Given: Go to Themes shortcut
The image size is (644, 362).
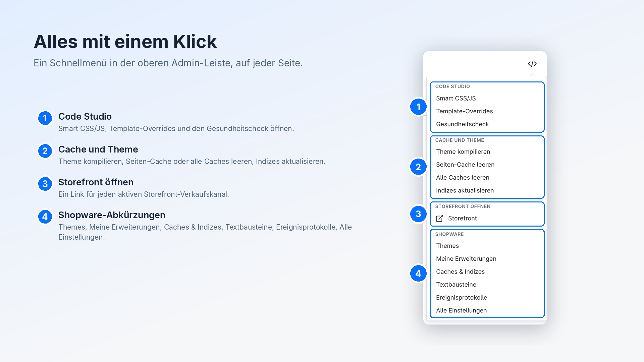Looking at the screenshot, I should click(x=447, y=246).
